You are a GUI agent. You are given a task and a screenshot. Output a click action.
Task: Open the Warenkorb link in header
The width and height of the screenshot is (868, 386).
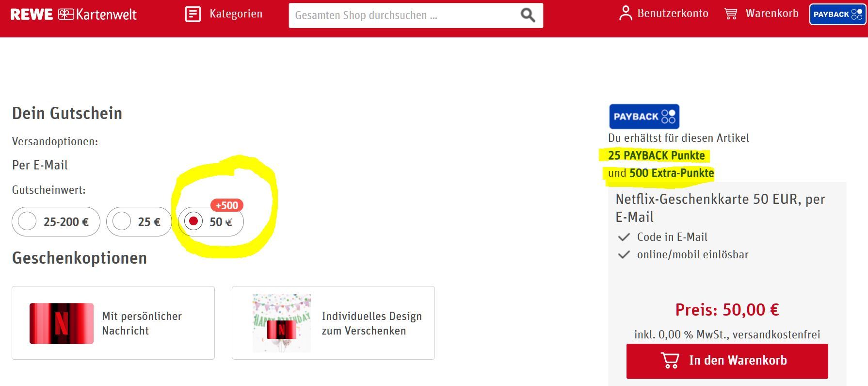click(772, 14)
